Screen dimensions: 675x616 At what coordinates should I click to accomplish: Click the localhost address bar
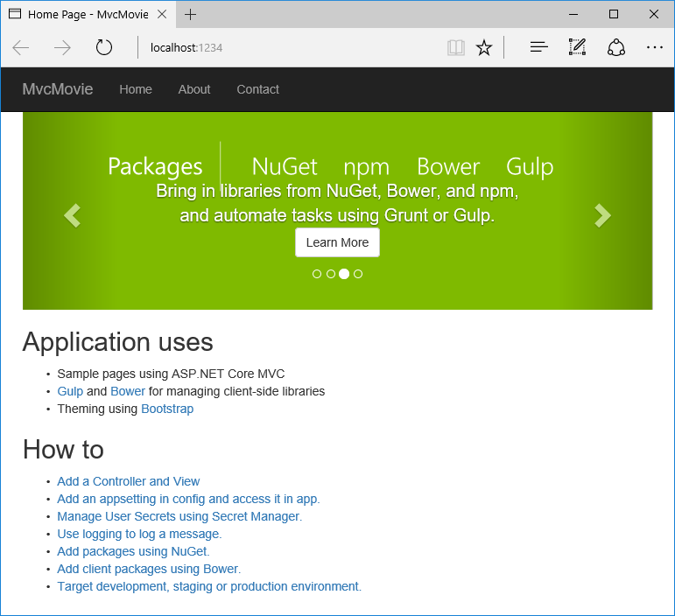pyautogui.click(x=289, y=47)
